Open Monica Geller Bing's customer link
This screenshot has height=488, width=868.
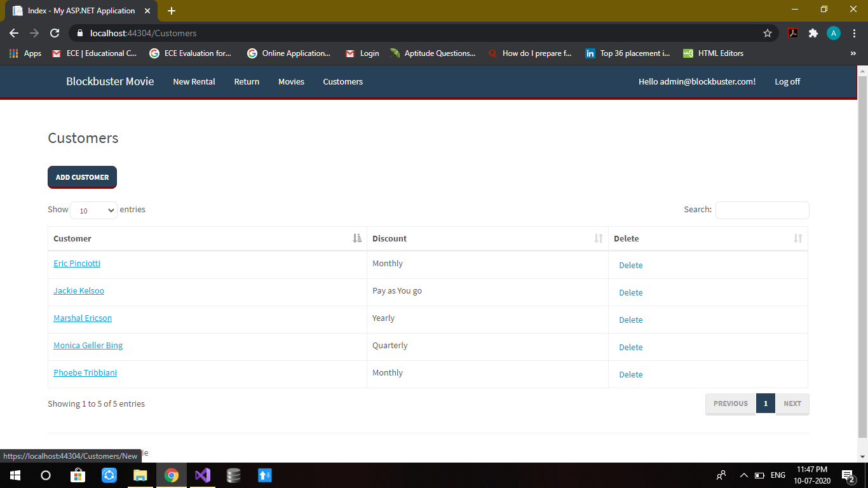(x=88, y=346)
